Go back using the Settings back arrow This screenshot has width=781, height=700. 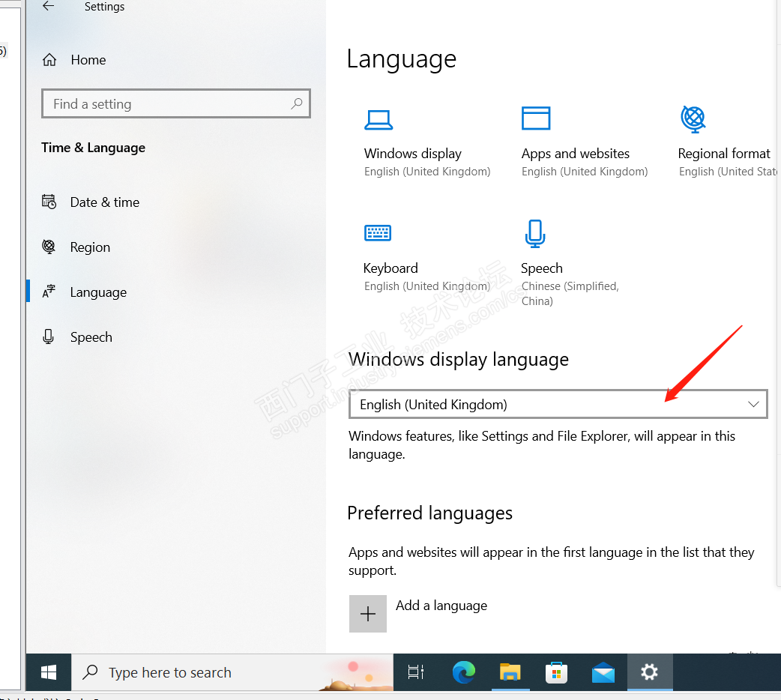[48, 7]
